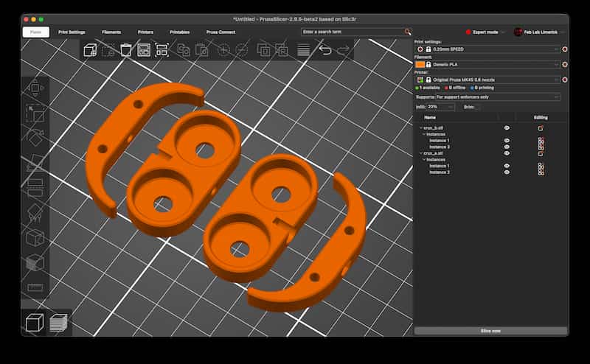Open the Generic PLA filament dropdown
This screenshot has height=364, width=590.
(487, 64)
